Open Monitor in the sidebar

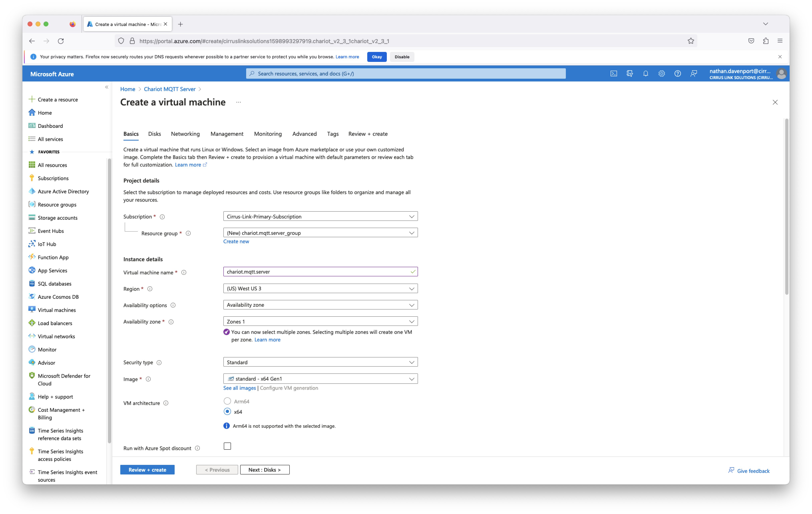(x=47, y=349)
